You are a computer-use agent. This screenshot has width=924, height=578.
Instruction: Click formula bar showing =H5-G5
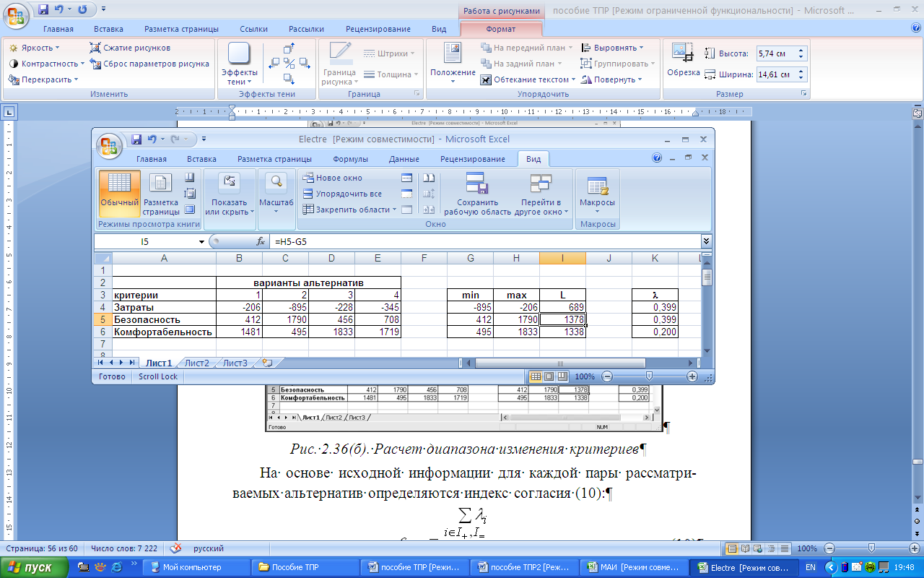coord(485,242)
